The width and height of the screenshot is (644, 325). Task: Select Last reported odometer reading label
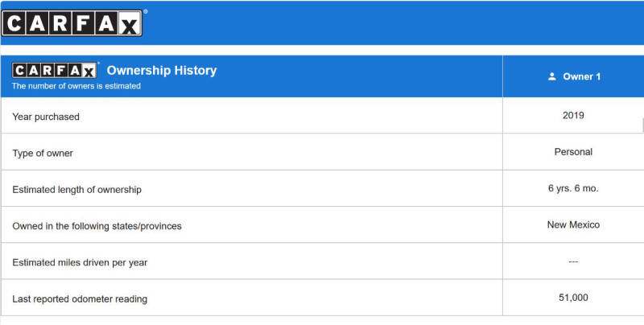tap(80, 299)
